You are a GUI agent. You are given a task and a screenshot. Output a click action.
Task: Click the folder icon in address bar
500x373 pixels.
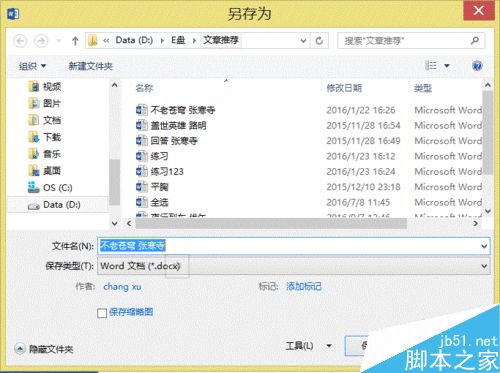coord(92,40)
